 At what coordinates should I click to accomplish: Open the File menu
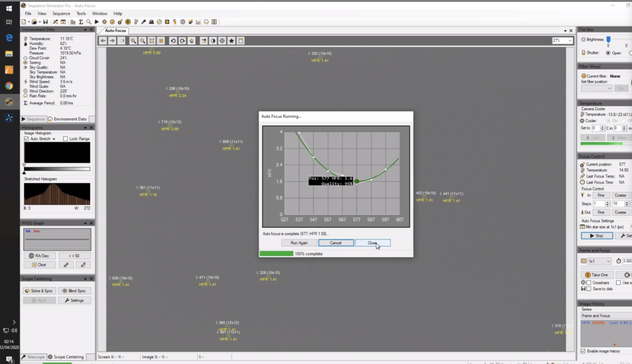point(28,14)
